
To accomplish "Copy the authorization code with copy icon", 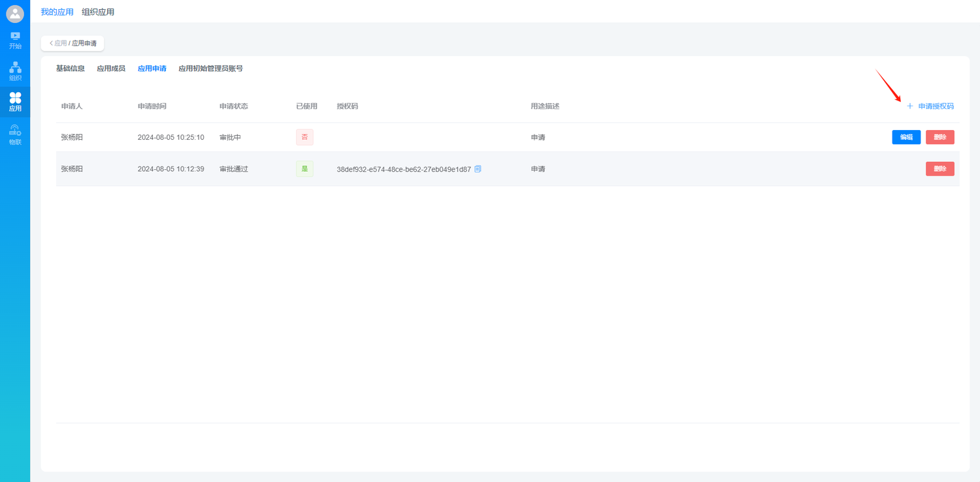I will [478, 169].
